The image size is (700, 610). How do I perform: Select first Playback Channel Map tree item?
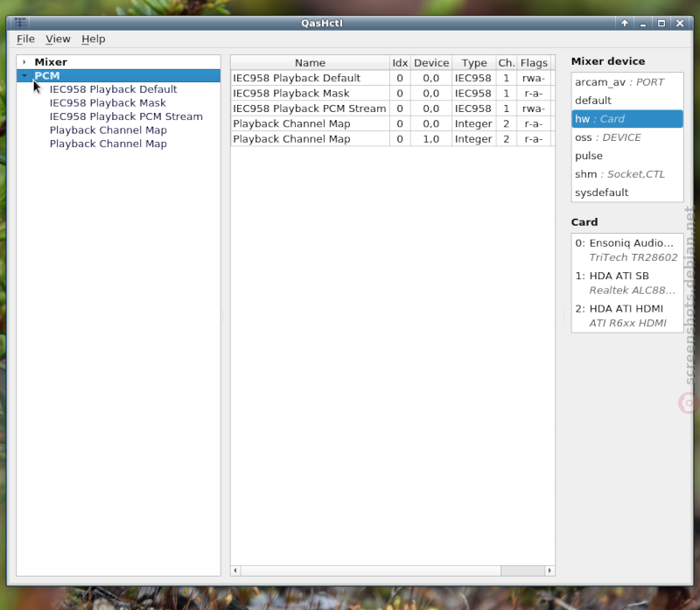[108, 130]
